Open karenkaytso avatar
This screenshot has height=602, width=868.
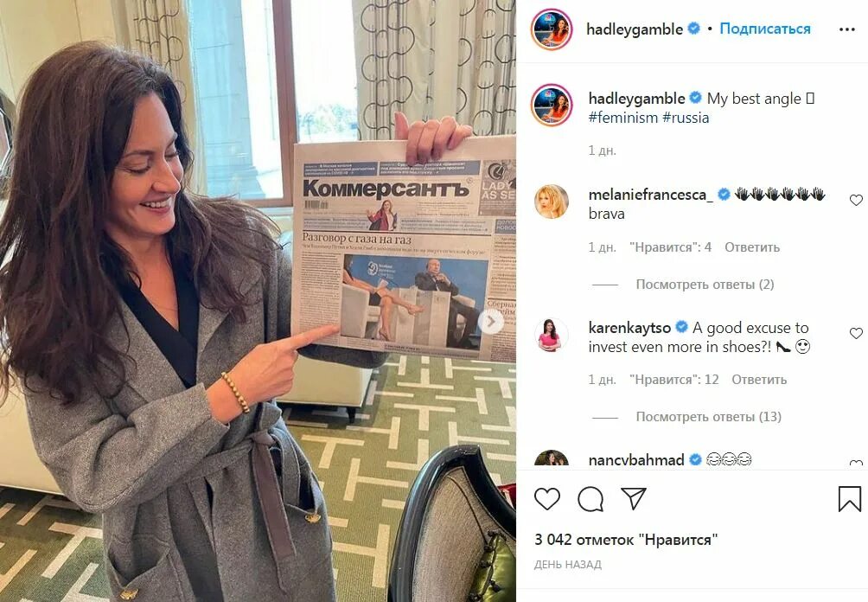pos(552,335)
